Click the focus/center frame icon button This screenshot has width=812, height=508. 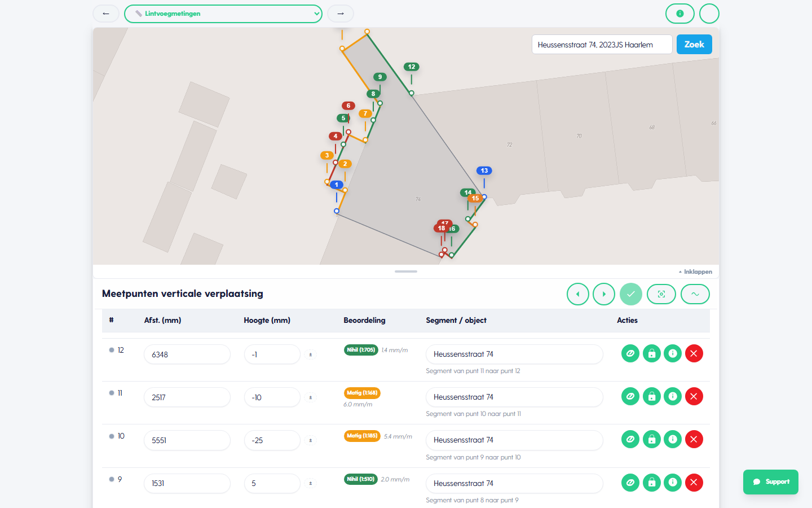pos(661,294)
